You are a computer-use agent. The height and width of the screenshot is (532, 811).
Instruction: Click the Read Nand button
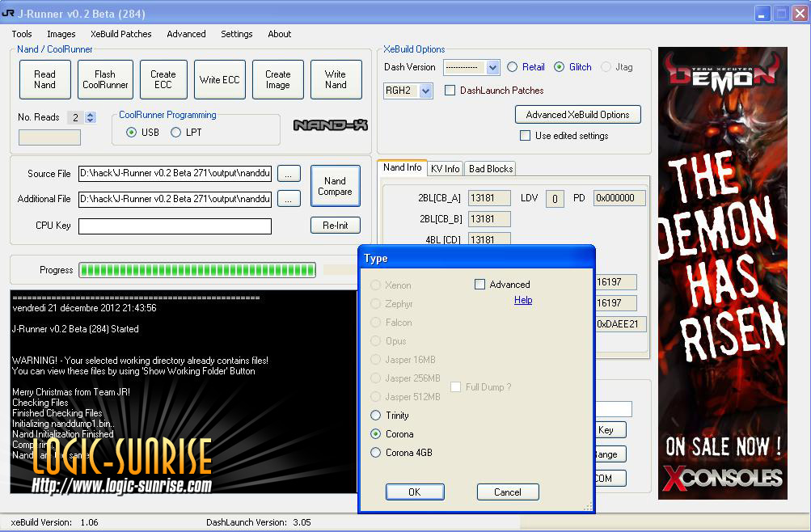tap(45, 79)
